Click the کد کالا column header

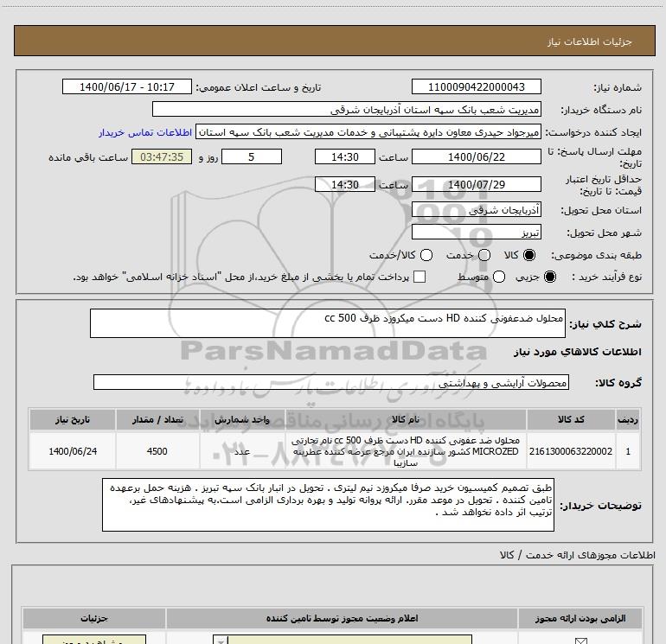pos(571,420)
